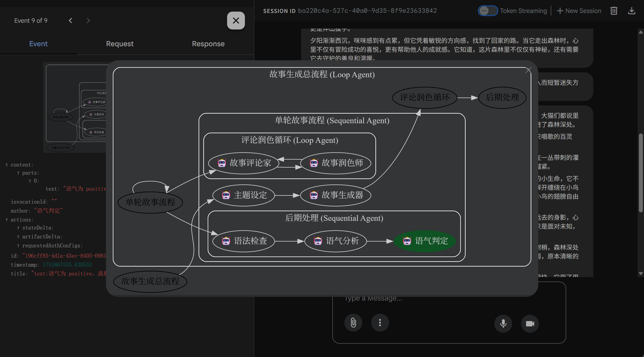Click the author value "语气判定"
This screenshot has width=644, height=357.
pos(48,211)
